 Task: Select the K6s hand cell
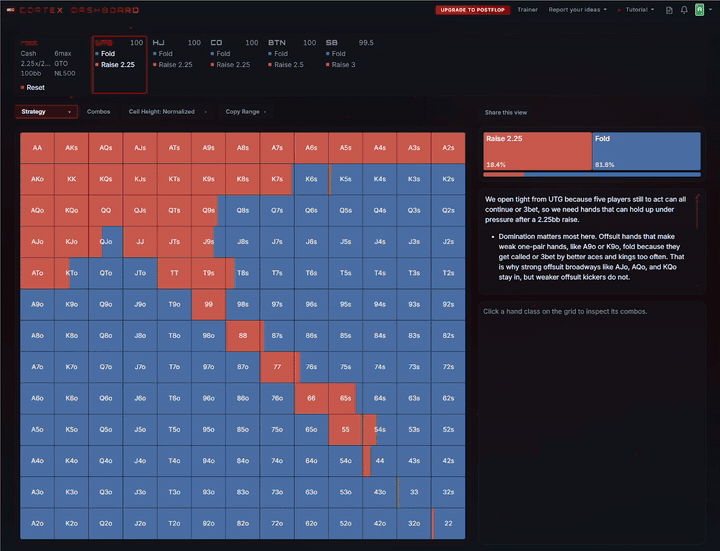311,179
